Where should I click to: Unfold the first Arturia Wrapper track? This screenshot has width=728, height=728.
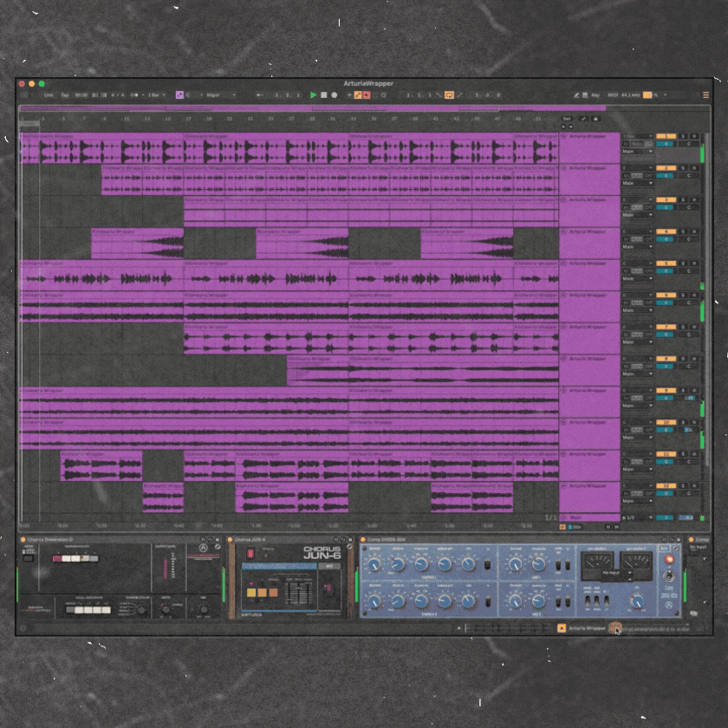(564, 137)
